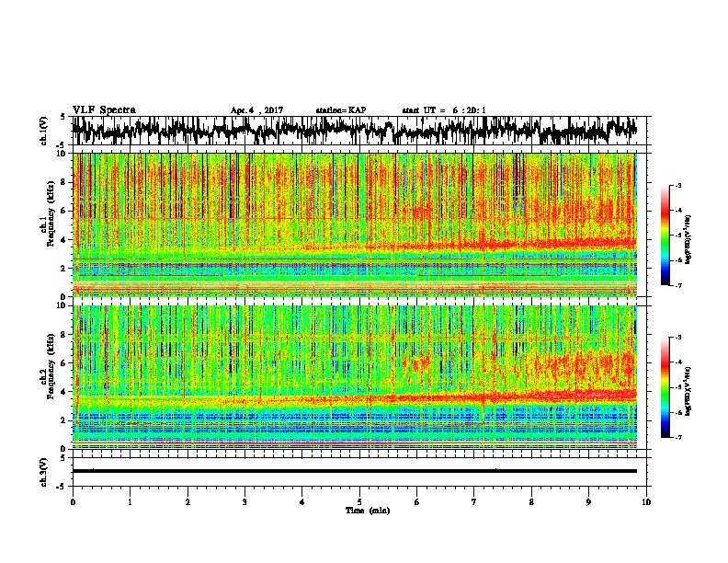Click the '-7' label on ch.1 colorbar
Screen dimensions: 728x563
point(678,285)
